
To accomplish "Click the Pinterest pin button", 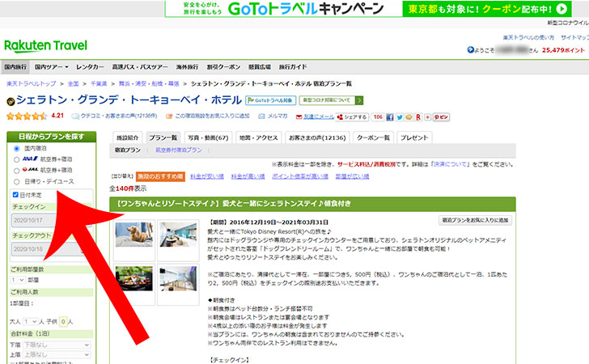I will pyautogui.click(x=442, y=117).
